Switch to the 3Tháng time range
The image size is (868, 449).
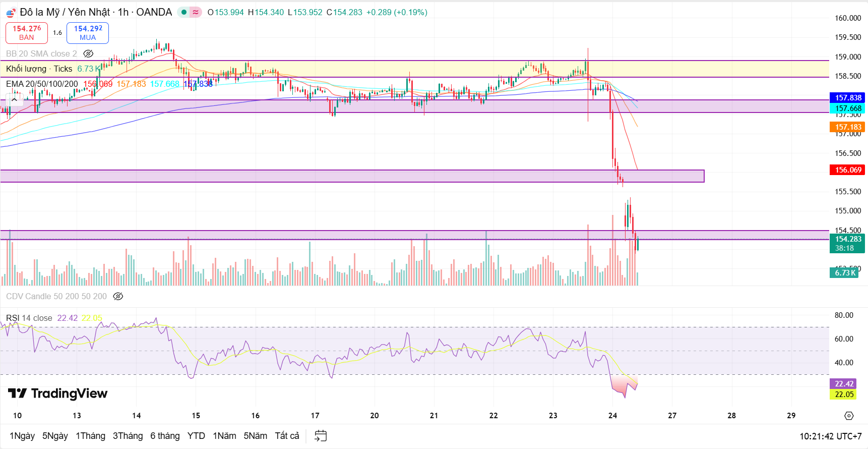click(x=128, y=436)
